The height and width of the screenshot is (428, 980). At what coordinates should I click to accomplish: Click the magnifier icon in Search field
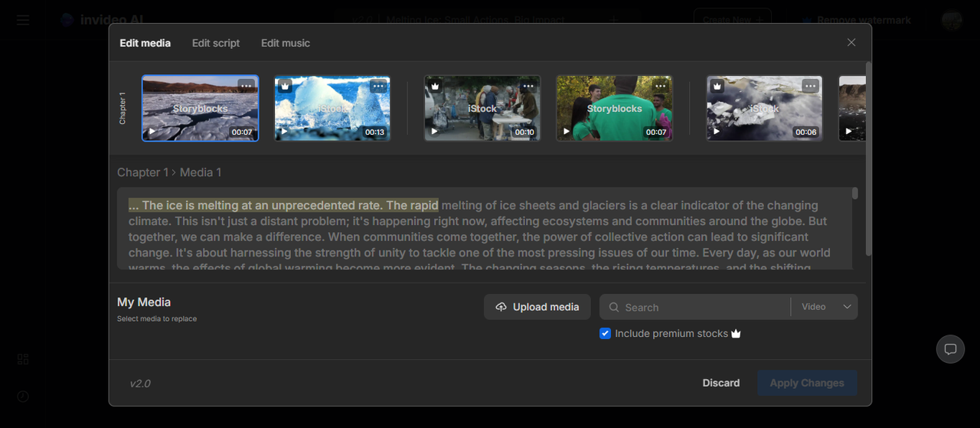614,307
